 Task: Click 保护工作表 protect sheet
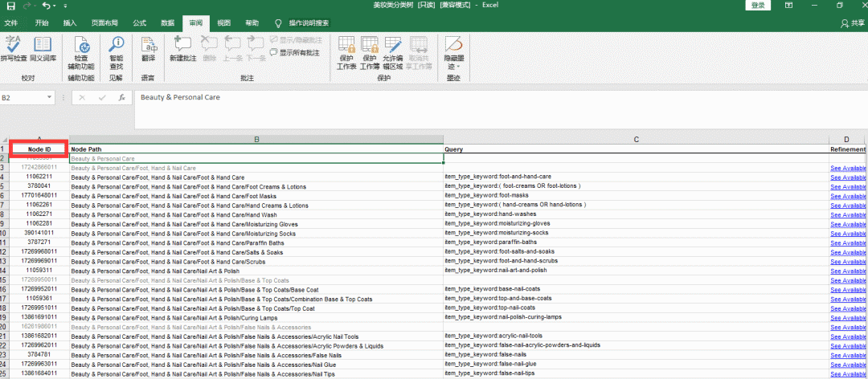point(346,53)
